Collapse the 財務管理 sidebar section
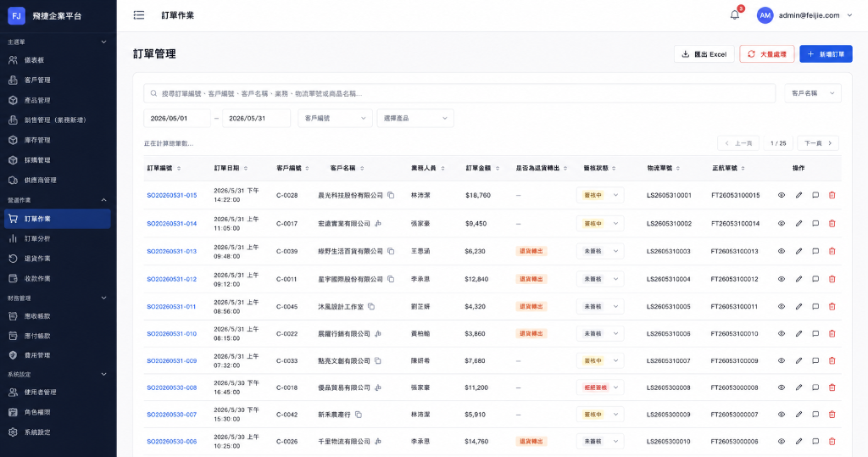This screenshot has width=868, height=457. 103,298
